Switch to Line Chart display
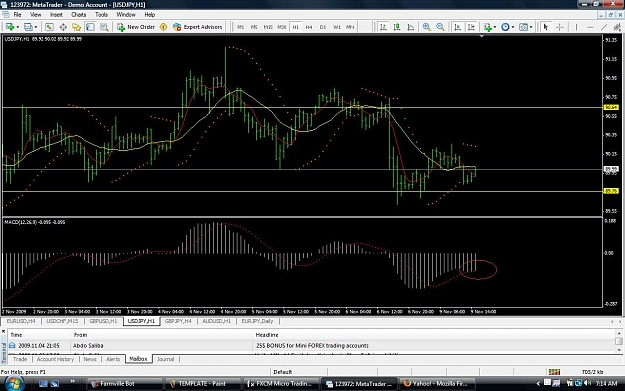The height and width of the screenshot is (391, 625). [411, 27]
